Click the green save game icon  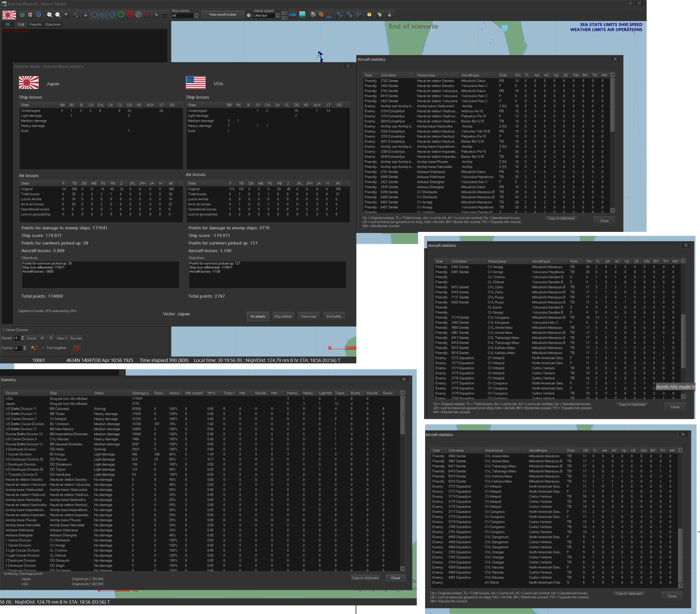tap(22, 15)
